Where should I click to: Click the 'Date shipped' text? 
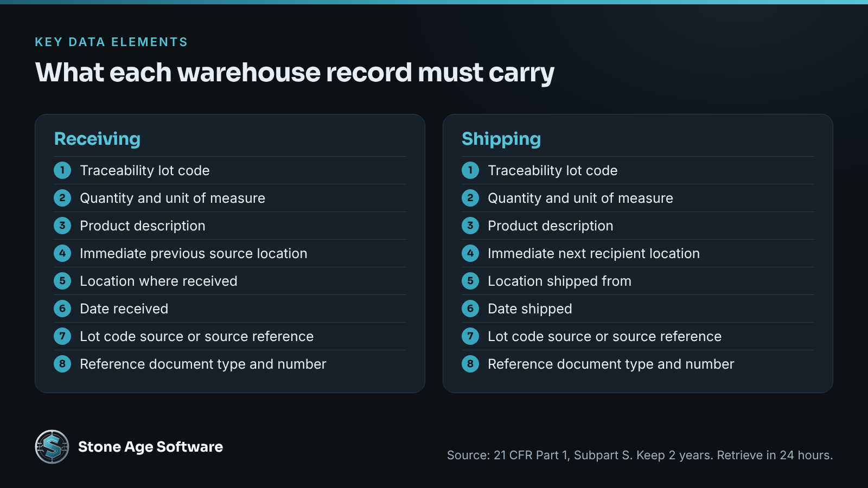(530, 309)
